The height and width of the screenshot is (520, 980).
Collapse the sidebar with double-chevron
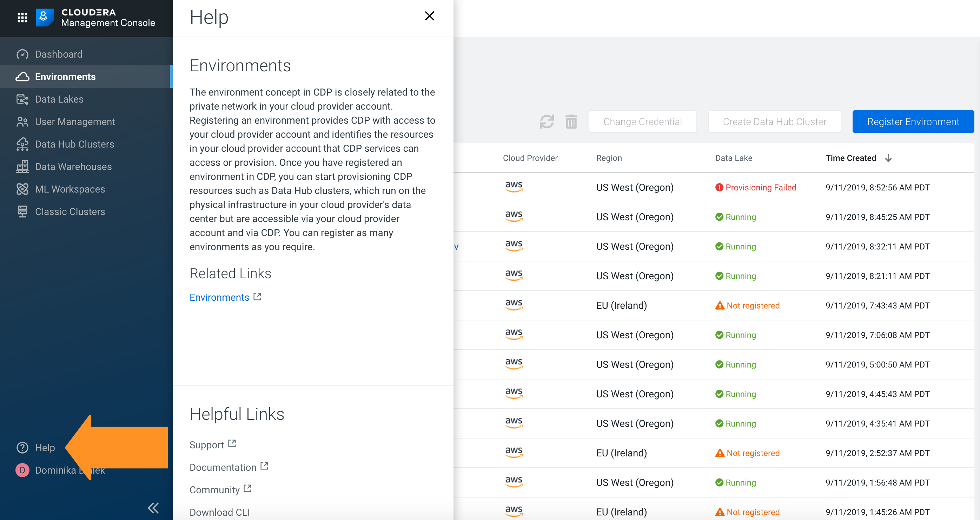[x=153, y=507]
